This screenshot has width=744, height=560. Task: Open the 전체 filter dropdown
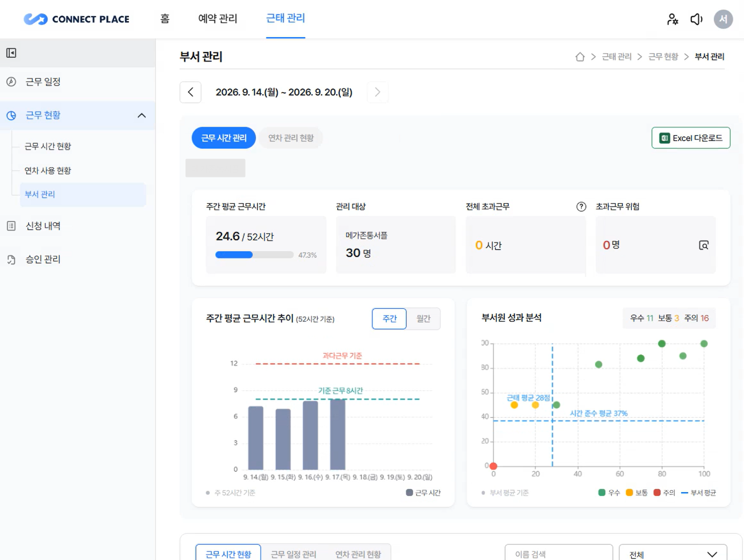pos(673,554)
